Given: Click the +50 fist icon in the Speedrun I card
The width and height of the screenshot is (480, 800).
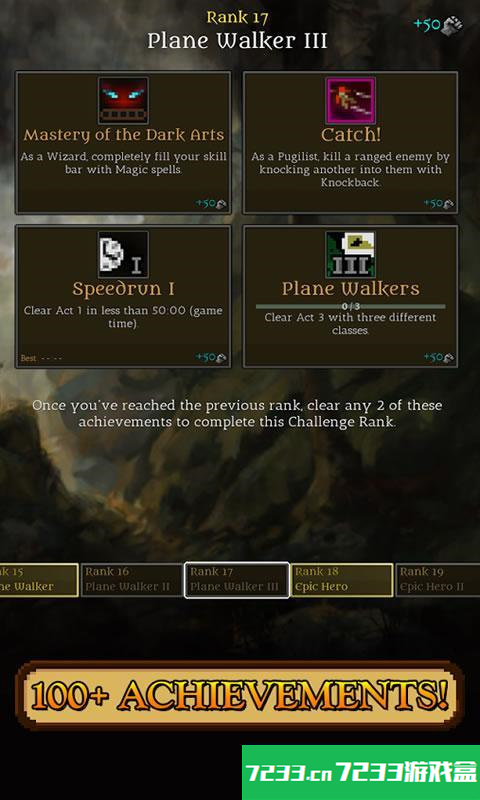Looking at the screenshot, I should [x=221, y=358].
